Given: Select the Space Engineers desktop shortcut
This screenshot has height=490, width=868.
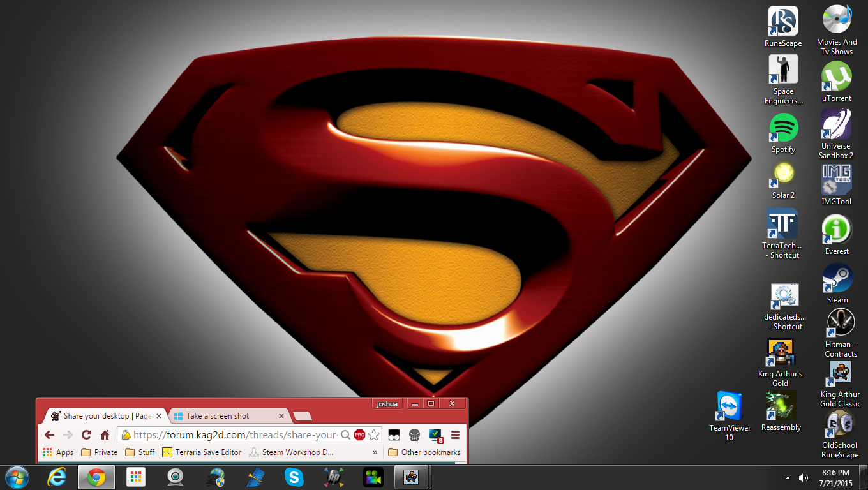Looking at the screenshot, I should pyautogui.click(x=783, y=80).
